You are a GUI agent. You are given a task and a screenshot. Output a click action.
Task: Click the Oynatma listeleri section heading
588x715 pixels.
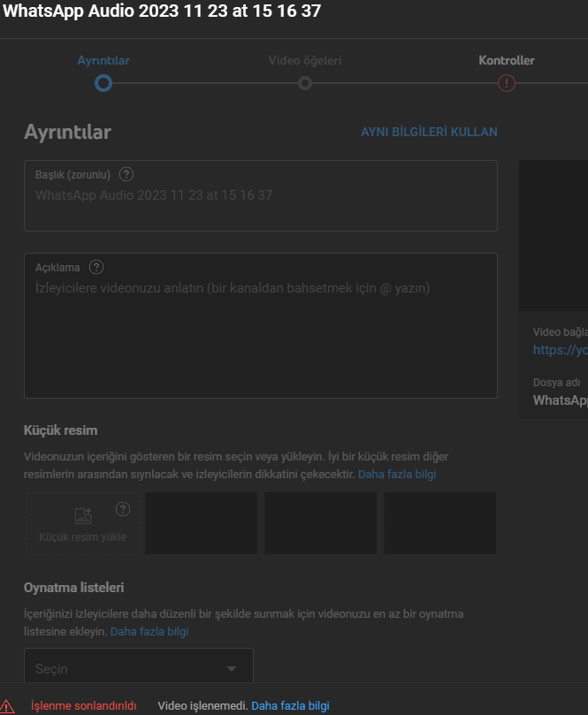click(x=74, y=588)
